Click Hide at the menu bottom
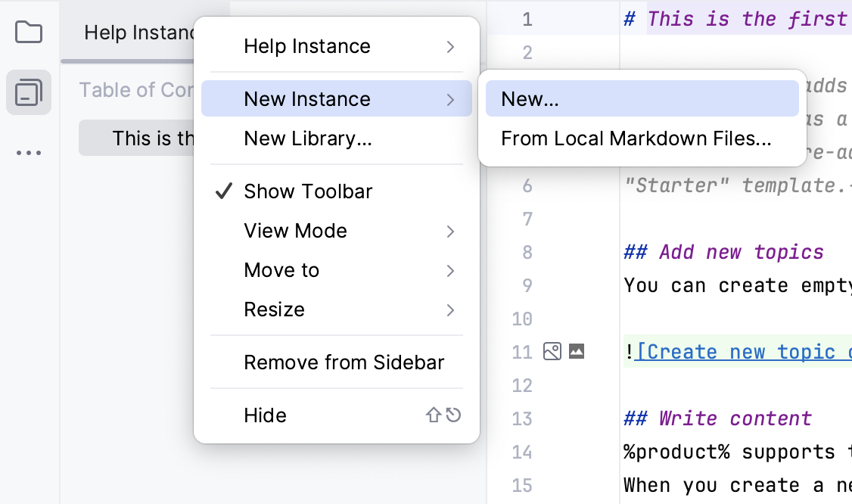This screenshot has height=504, width=852. [x=265, y=415]
